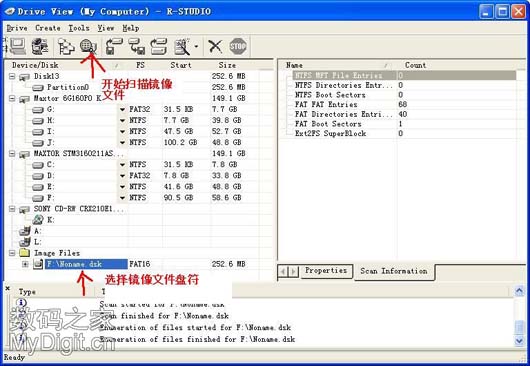Collapse the SONY CD-RW tree node
The height and width of the screenshot is (366, 530).
12,209
